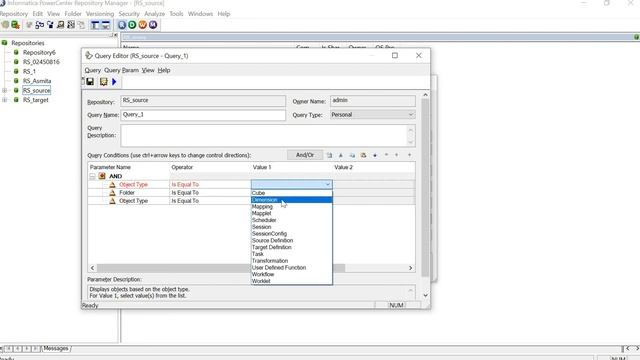The image size is (640, 360).
Task: Collapse the AND condition group
Action: coord(92,176)
